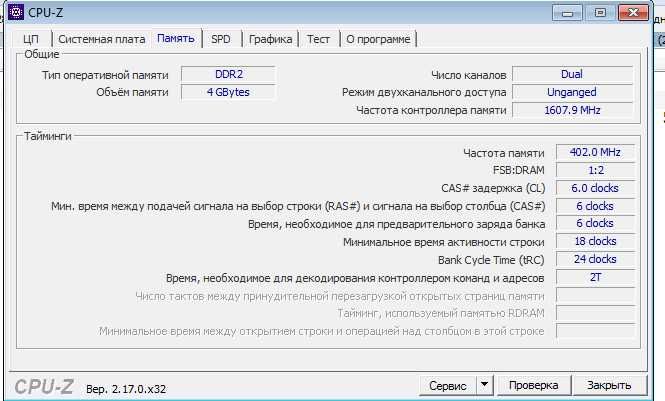Click the 1:2 FSB:DRAM ratio value
This screenshot has height=401, width=665.
(x=595, y=170)
